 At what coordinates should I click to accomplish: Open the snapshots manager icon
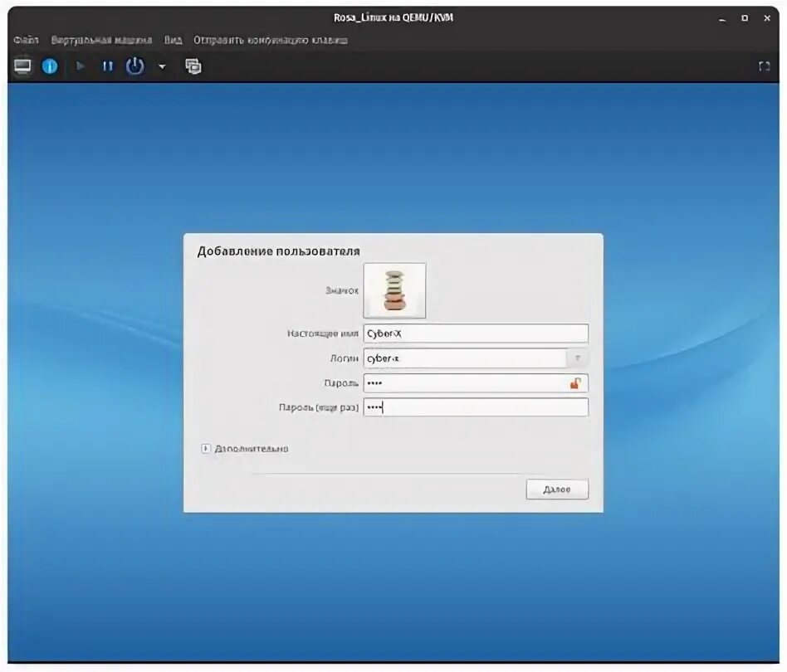coord(193,66)
